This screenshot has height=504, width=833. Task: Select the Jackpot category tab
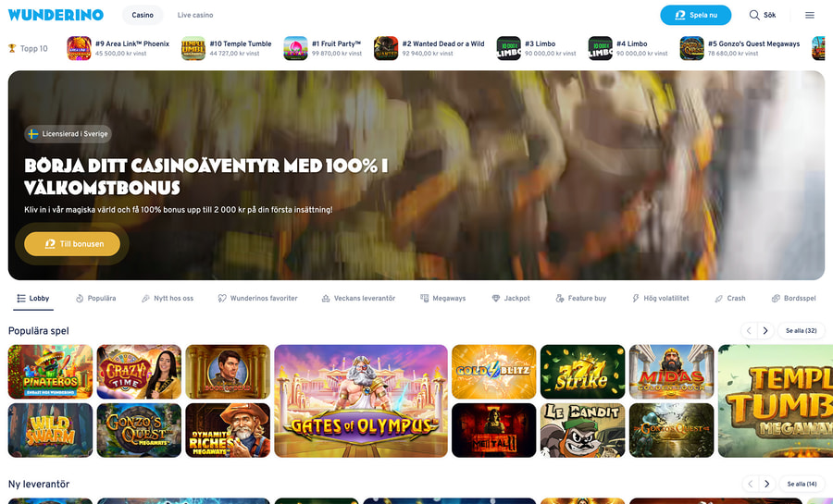[511, 298]
